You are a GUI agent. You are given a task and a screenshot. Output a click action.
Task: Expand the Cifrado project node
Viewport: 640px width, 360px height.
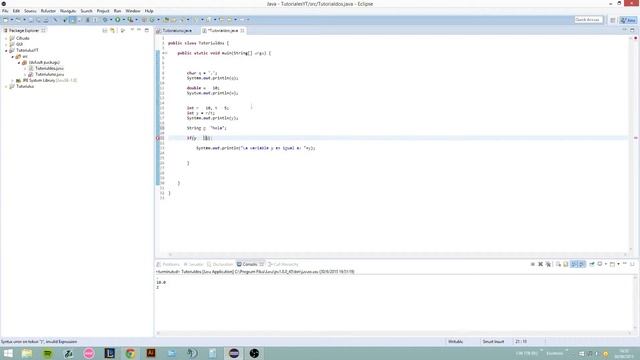click(6, 38)
